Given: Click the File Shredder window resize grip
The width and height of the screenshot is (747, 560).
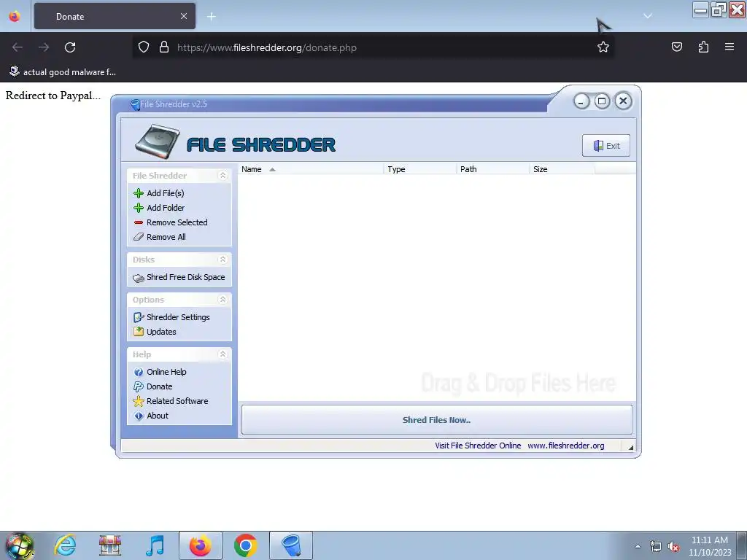Looking at the screenshot, I should click(630, 447).
